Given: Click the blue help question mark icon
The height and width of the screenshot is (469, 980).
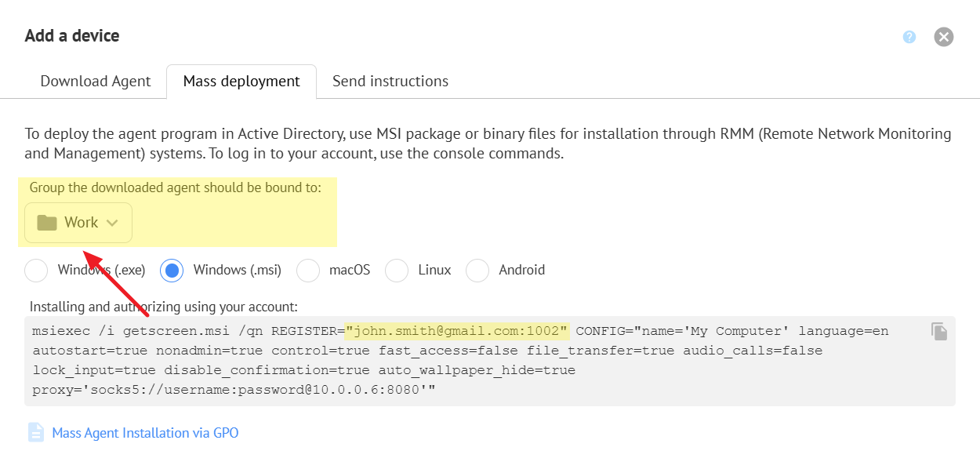Looking at the screenshot, I should coord(909,37).
